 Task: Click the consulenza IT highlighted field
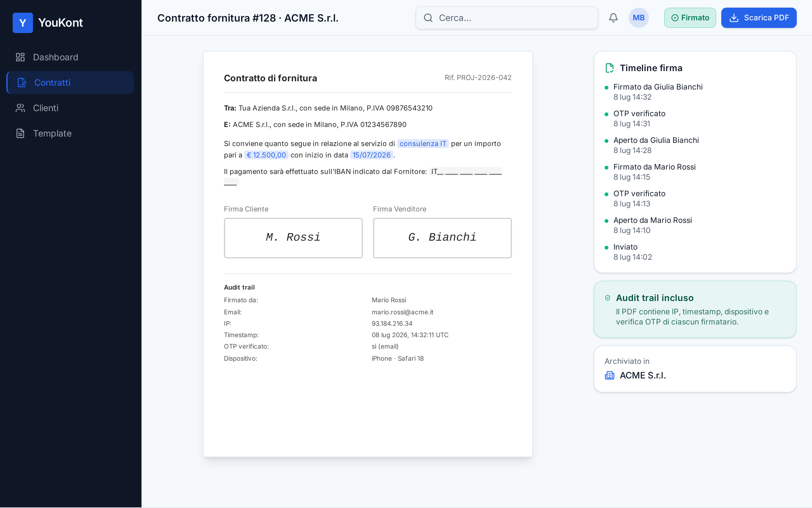click(x=423, y=144)
